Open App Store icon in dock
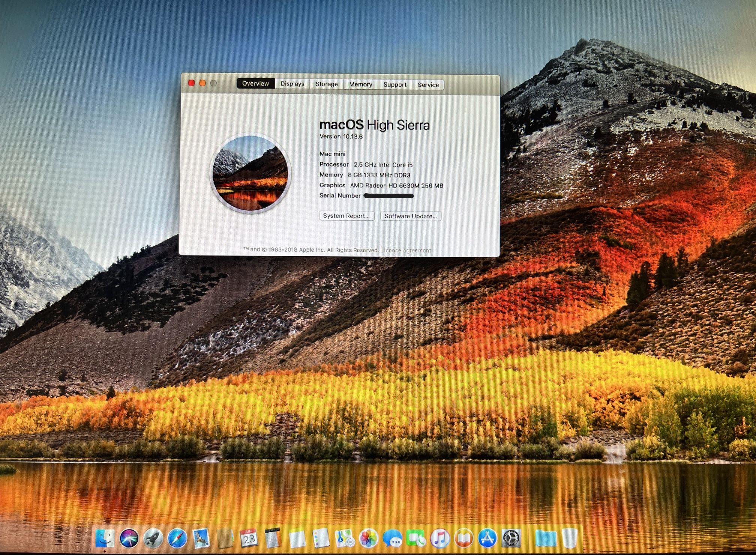The image size is (756, 555). tap(487, 538)
